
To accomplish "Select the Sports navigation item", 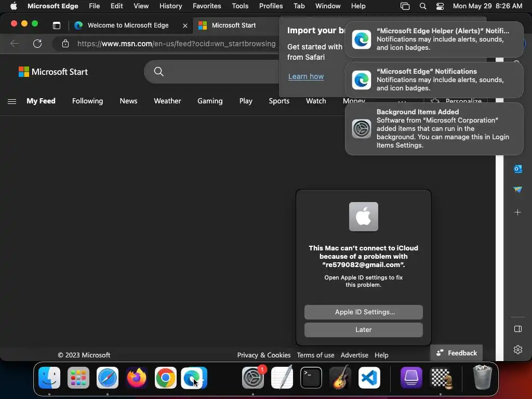I will click(x=279, y=101).
